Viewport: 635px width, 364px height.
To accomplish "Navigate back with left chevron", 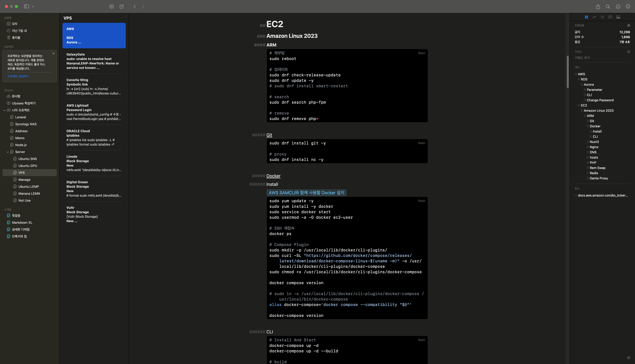I will click(x=135, y=6).
